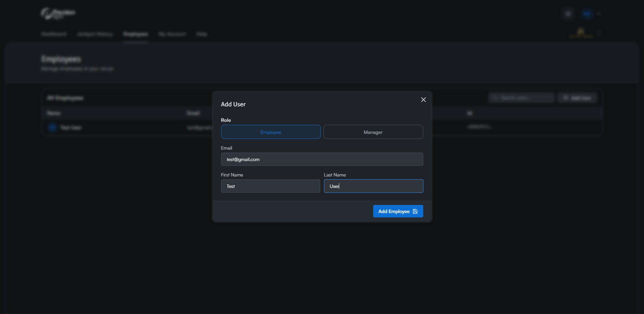Expand the account dropdown chevron at top right
This screenshot has width=644, height=314.
599,14
